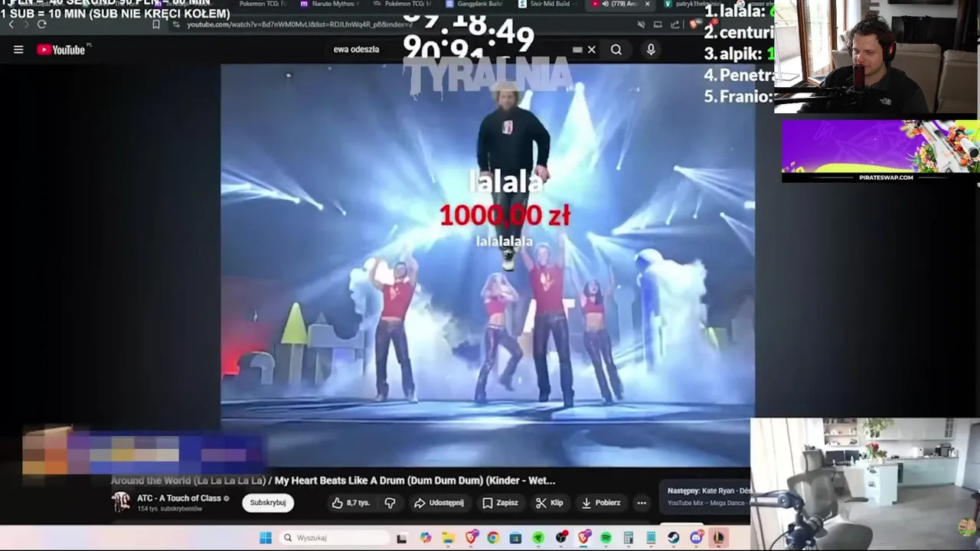Open Microsoft Store from the taskbar

[515, 538]
